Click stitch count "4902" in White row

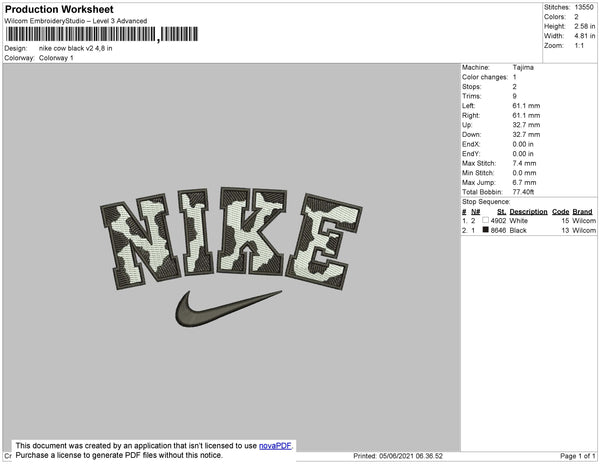[498, 221]
